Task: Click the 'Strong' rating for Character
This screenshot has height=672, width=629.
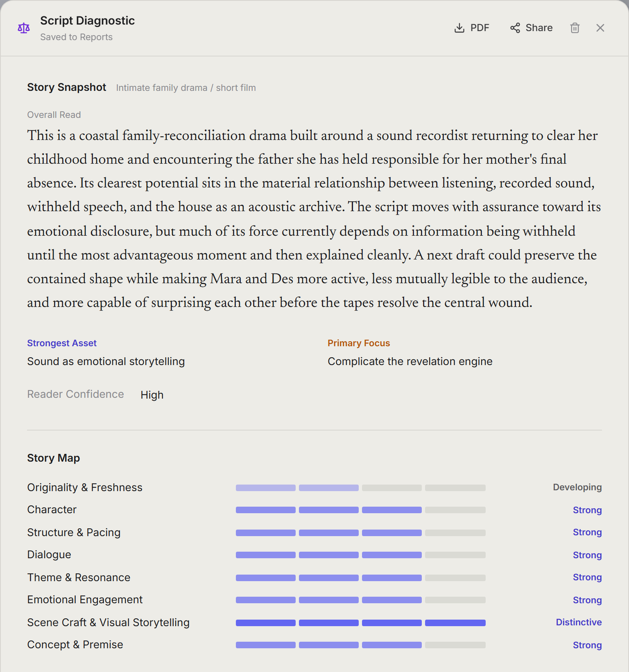Action: coord(587,510)
